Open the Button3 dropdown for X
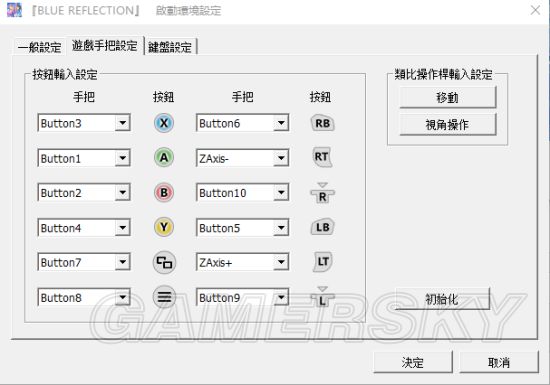The height and width of the screenshot is (385, 550). click(x=122, y=123)
